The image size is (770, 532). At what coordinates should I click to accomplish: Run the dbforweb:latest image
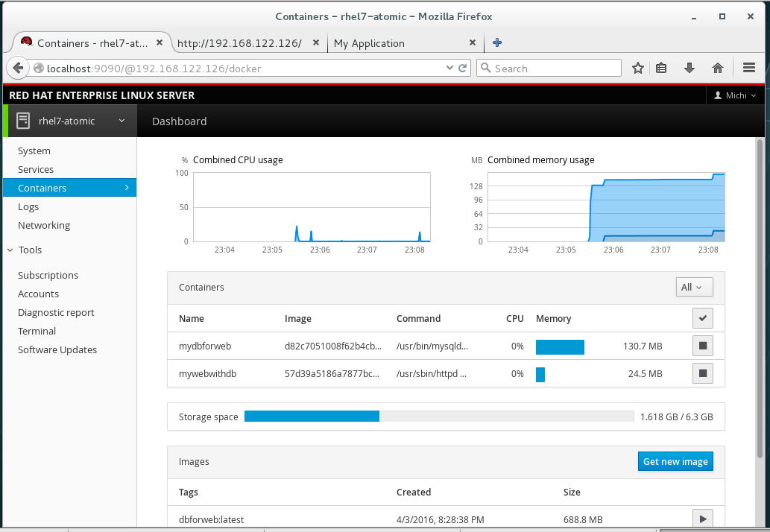[x=701, y=517]
